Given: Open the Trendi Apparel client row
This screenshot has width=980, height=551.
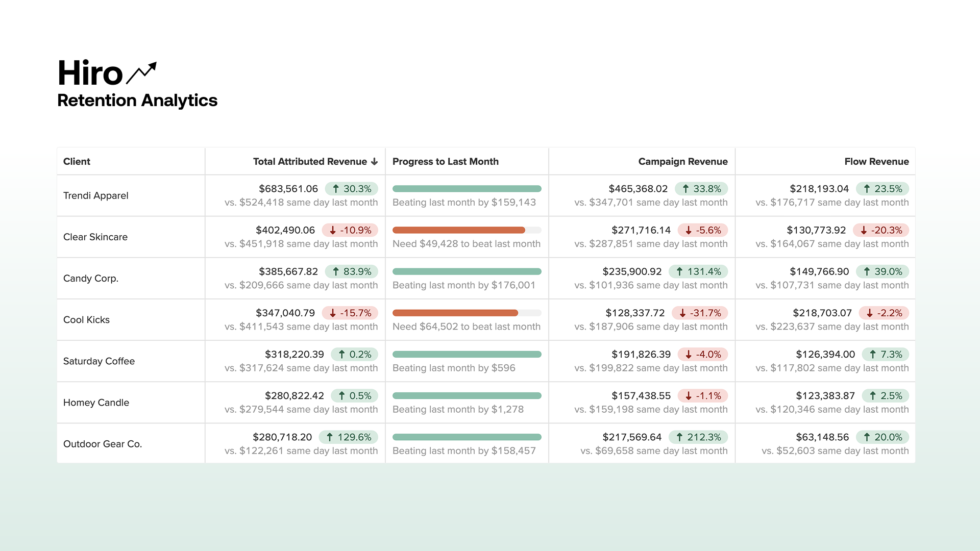Looking at the screenshot, I should 96,196.
